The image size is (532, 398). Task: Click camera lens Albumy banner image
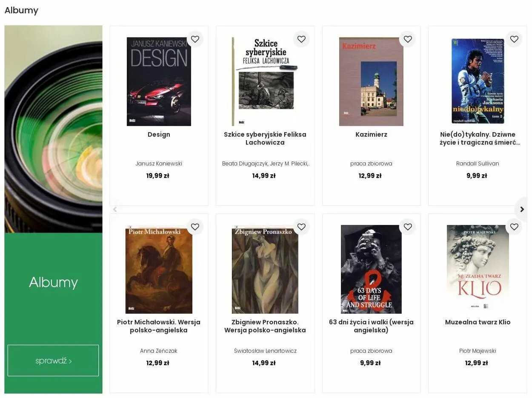(53, 129)
